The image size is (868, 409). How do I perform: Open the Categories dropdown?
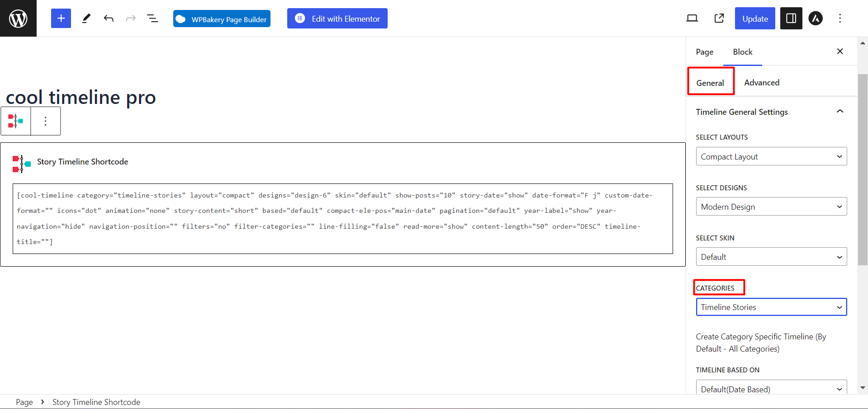tap(771, 307)
